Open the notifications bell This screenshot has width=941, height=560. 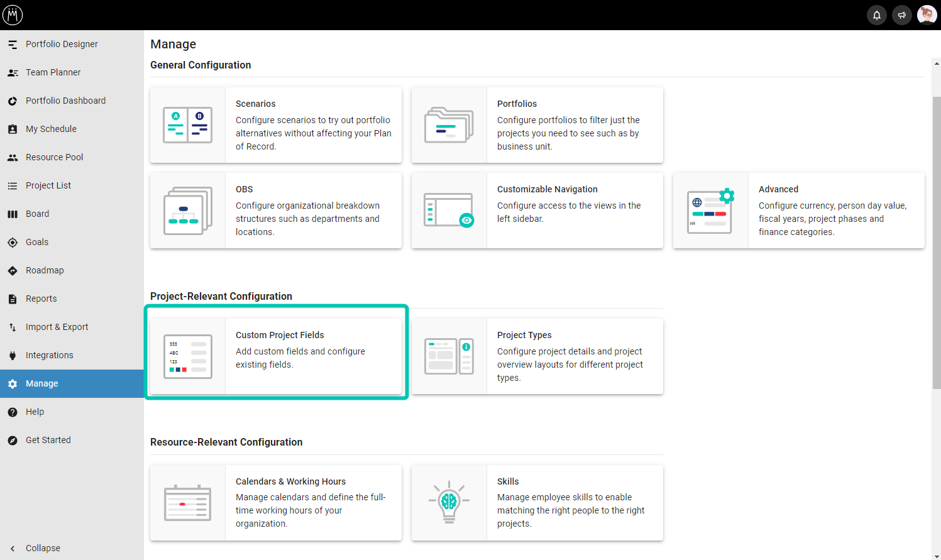pyautogui.click(x=877, y=15)
